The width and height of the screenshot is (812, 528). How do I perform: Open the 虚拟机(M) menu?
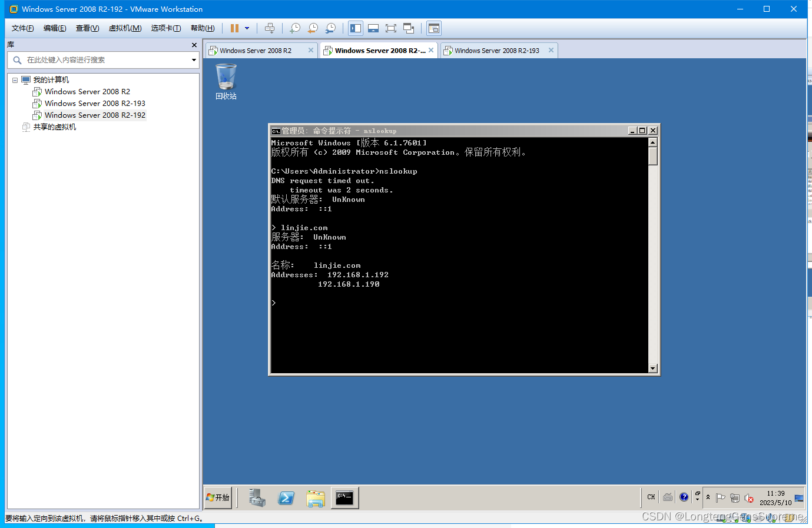point(125,28)
